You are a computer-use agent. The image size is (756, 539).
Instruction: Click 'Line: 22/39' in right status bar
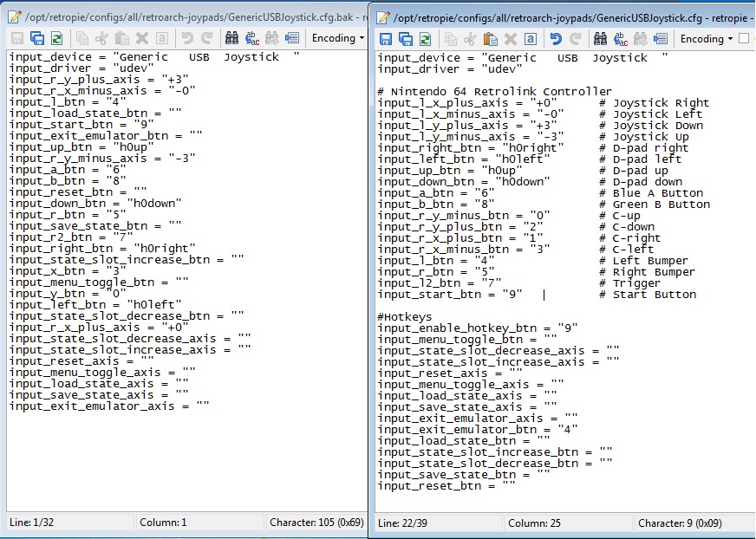402,523
